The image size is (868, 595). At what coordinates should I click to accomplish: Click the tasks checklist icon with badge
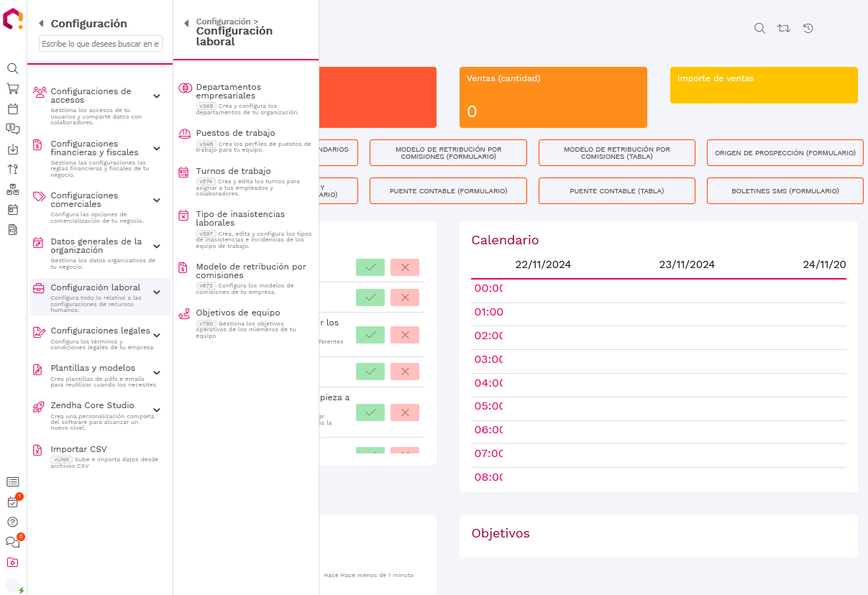[13, 502]
